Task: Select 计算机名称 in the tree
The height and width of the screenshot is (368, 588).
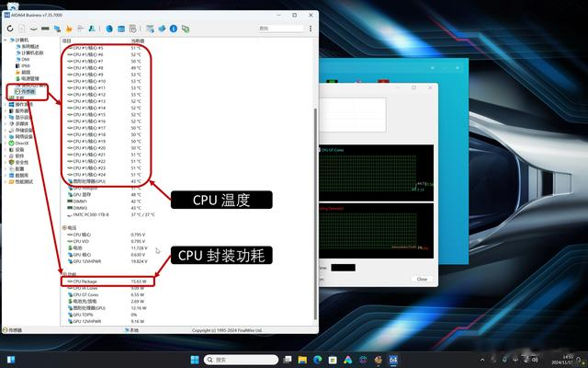Action: click(33, 53)
